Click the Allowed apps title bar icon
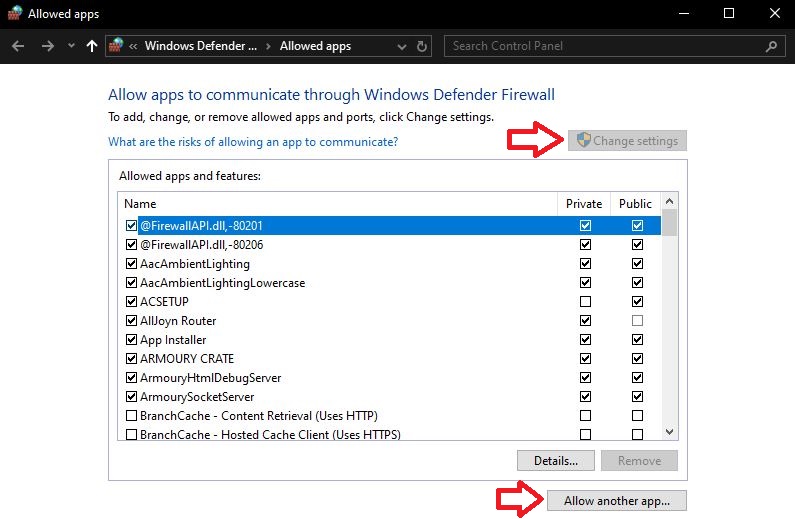The image size is (795, 519). tap(14, 14)
